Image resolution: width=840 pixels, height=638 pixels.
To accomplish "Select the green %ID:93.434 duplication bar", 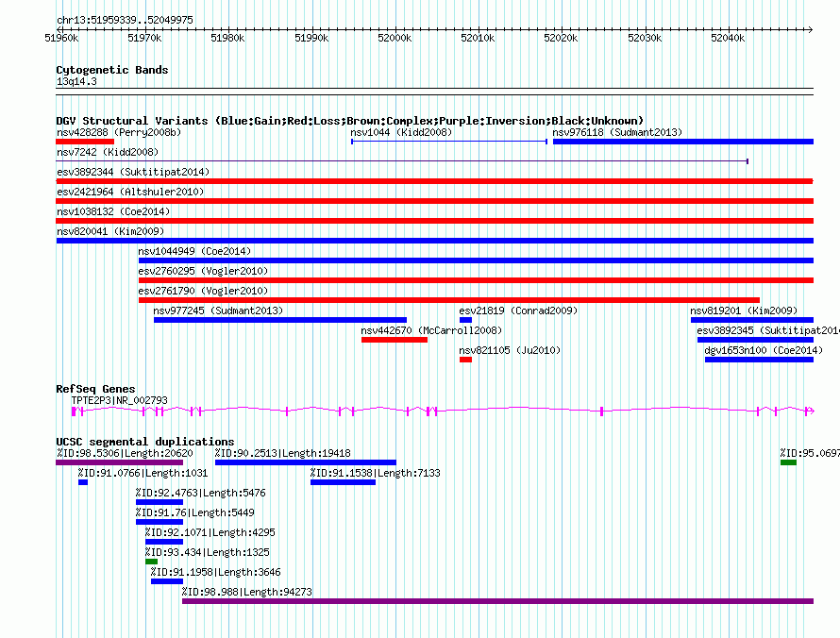I will pyautogui.click(x=152, y=562).
